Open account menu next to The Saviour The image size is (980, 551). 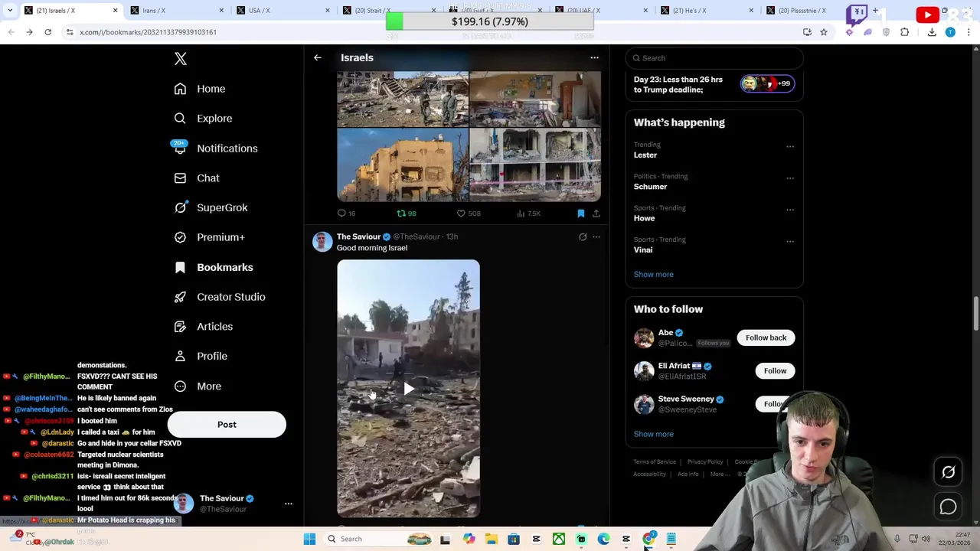coord(289,504)
